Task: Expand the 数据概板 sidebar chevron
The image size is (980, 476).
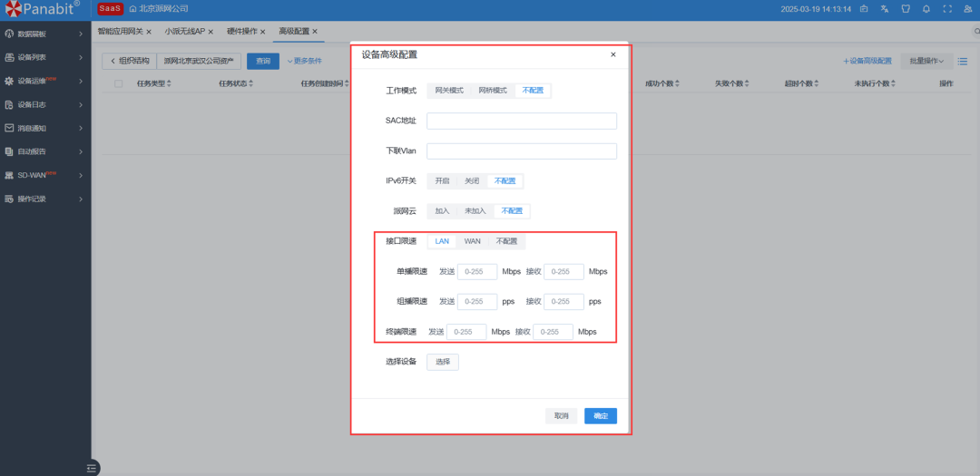Action: 81,34
